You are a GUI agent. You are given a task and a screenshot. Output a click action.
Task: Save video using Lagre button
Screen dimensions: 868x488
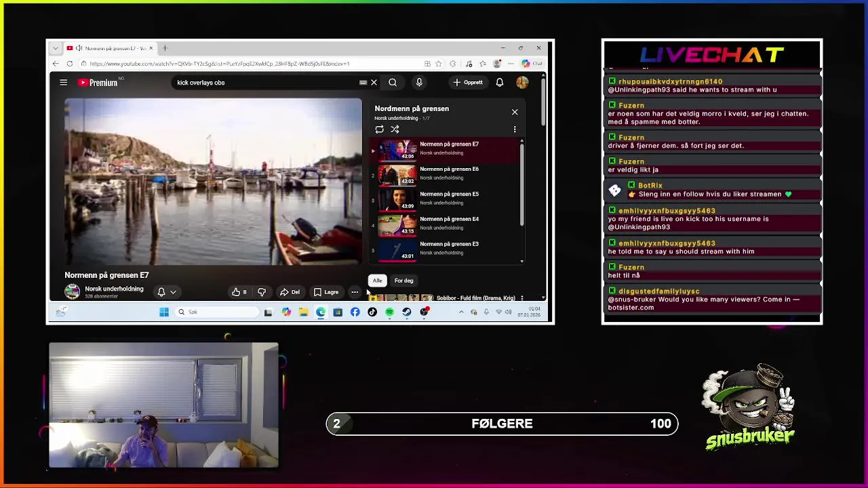pos(326,292)
